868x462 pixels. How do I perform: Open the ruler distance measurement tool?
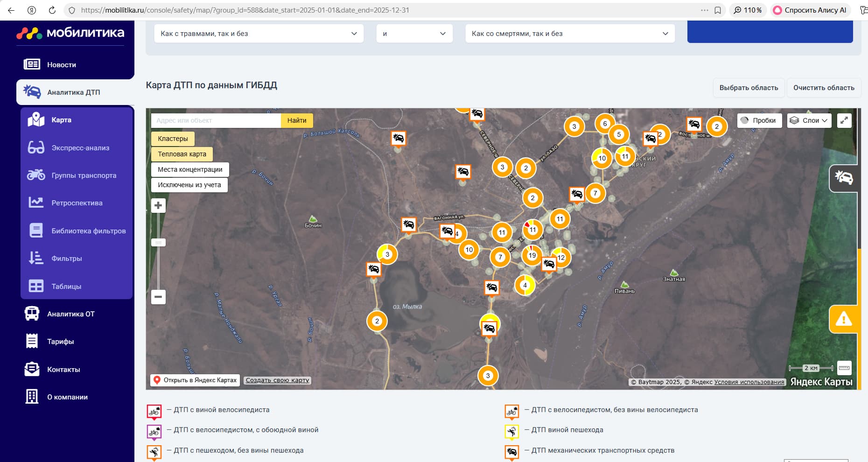pos(844,368)
